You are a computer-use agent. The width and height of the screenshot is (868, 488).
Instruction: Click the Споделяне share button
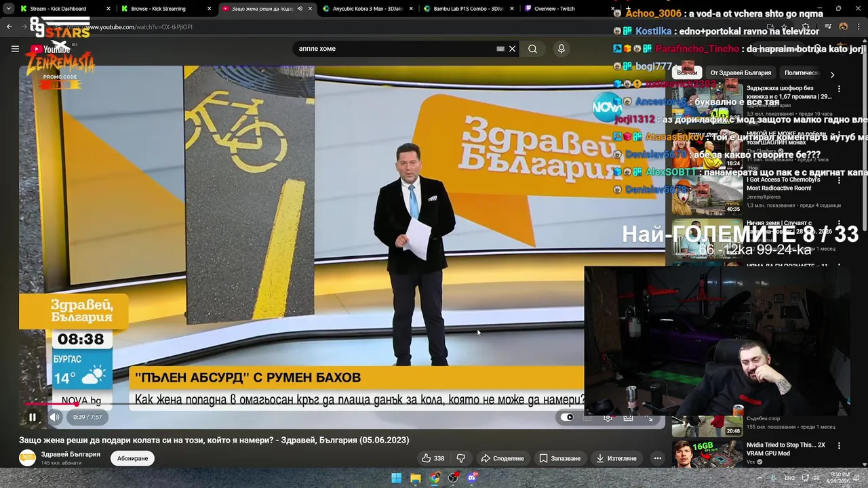(x=502, y=458)
